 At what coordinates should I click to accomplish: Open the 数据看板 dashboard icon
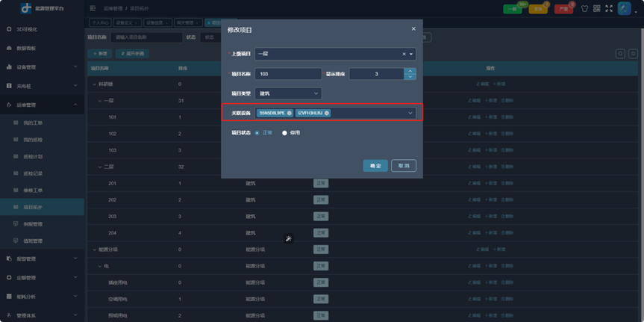click(9, 48)
